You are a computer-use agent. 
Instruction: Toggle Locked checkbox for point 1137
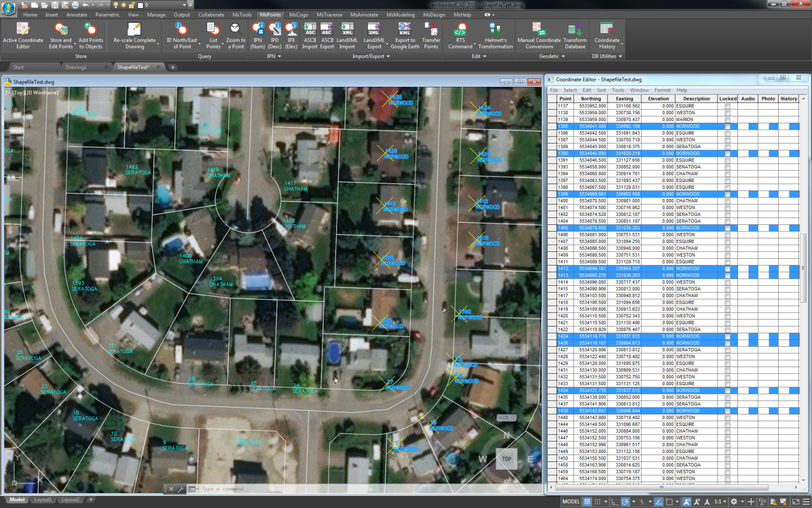pos(727,106)
